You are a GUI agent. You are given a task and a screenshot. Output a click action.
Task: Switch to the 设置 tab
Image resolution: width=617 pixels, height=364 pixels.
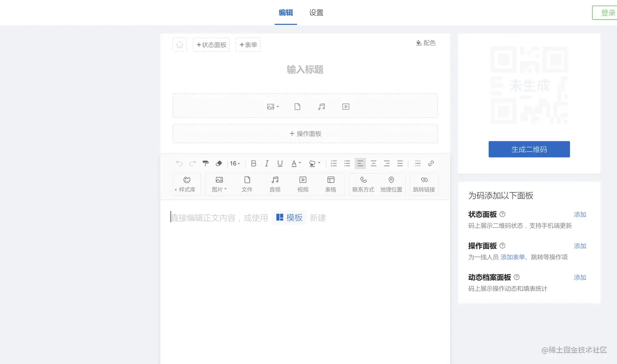pos(316,13)
